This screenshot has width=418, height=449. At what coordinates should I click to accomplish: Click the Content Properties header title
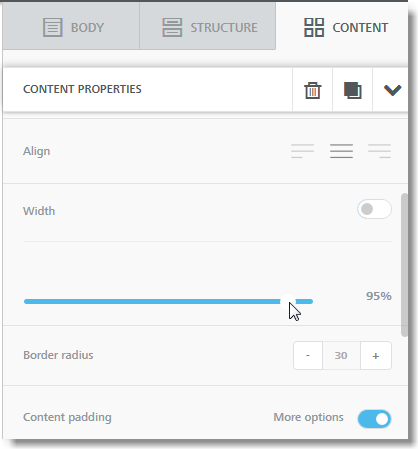coord(82,89)
